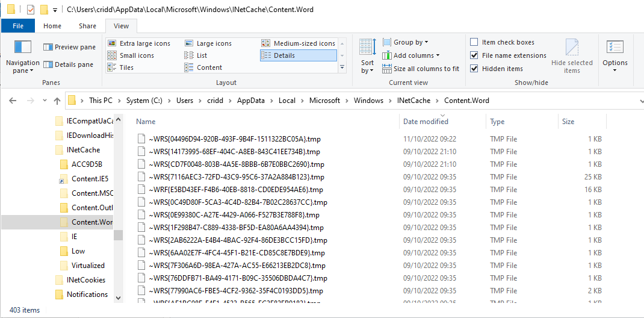Screen dimensions: 644x318
Task: Sort by the Size column header
Action: coord(582,122)
